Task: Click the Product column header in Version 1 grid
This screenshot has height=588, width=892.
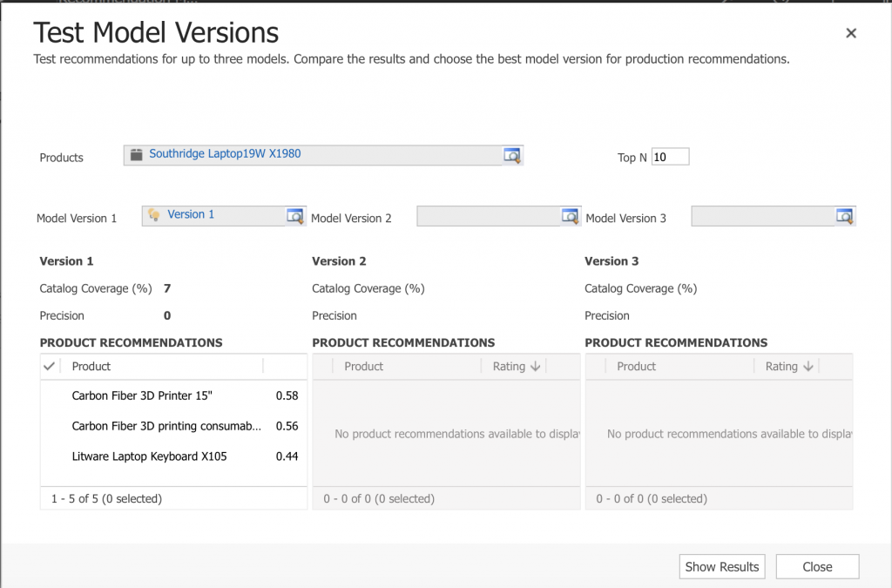Action: (91, 367)
